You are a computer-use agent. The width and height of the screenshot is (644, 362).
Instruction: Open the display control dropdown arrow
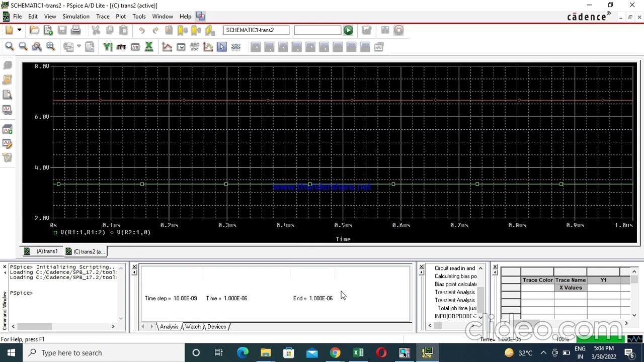79,47
